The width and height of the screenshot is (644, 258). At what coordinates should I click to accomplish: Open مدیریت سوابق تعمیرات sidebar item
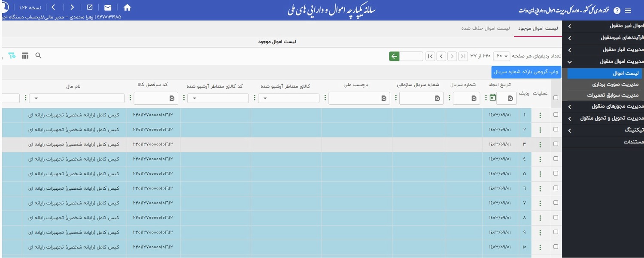(x=605, y=95)
